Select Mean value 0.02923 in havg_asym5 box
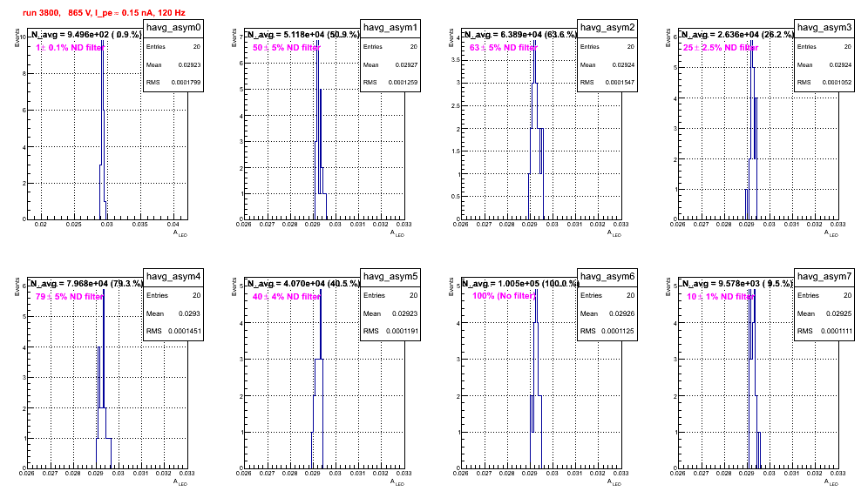Viewport: 868px width, 498px height. click(x=406, y=313)
